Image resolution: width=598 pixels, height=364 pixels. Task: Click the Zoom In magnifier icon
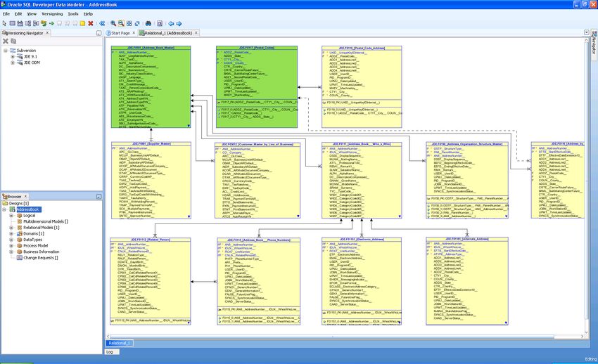pyautogui.click(x=113, y=24)
